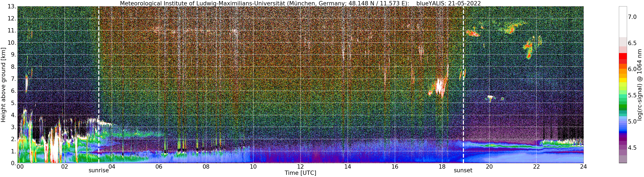Click the height tick label 0.

pyautogui.click(x=13, y=163)
